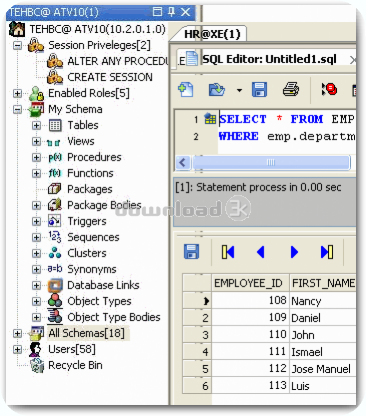
Task: Click the open file folder icon
Action: tap(217, 90)
